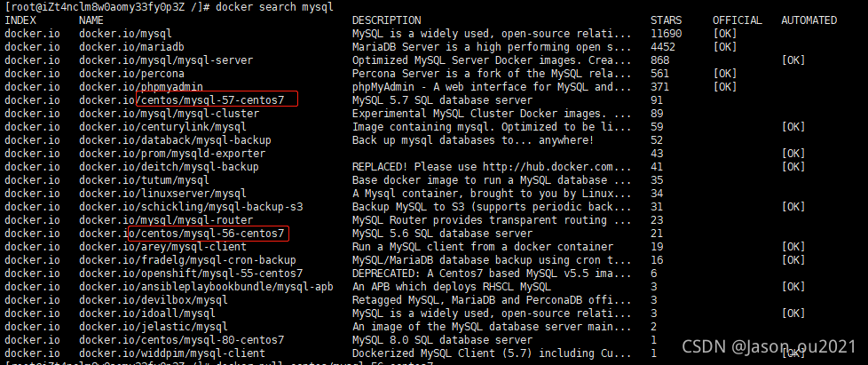The height and width of the screenshot is (365, 868).
Task: Click the automated [OK] mark for mysql-server
Action: click(793, 60)
